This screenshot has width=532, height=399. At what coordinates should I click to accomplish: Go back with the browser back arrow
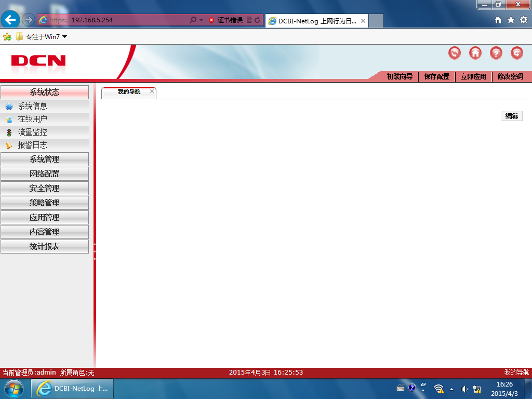pos(10,20)
